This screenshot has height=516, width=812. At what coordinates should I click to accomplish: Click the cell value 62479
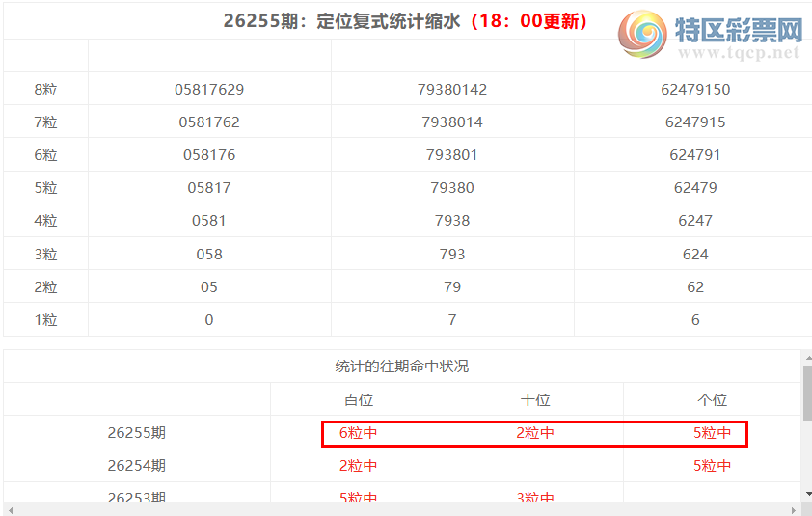(x=695, y=187)
